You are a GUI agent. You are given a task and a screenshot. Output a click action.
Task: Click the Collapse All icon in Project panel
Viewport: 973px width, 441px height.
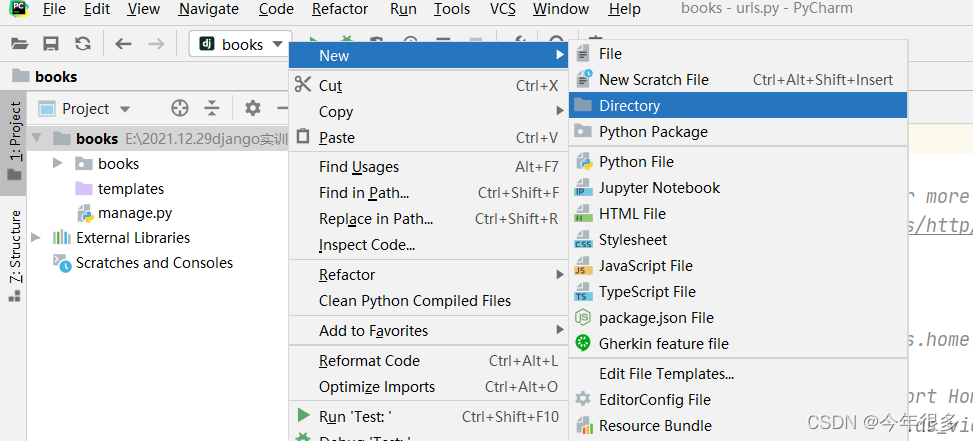(212, 109)
